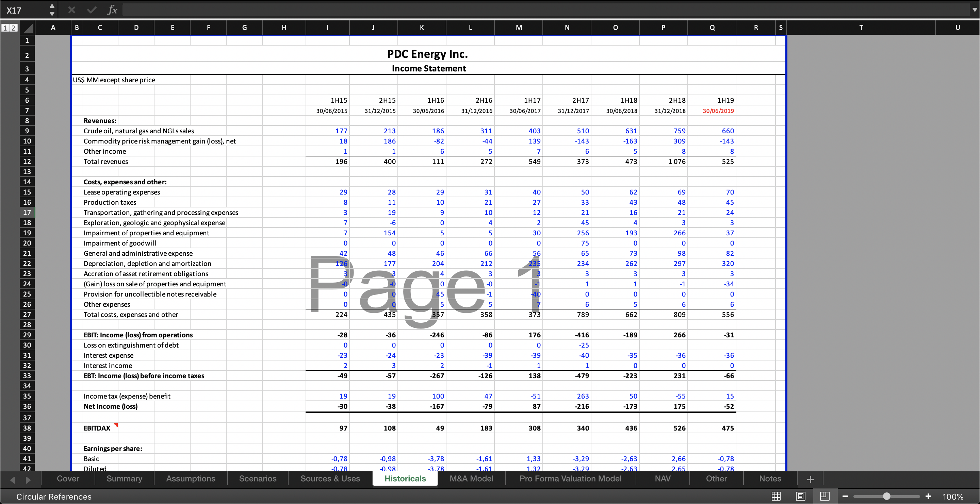Select column Q header
Image resolution: width=980 pixels, height=504 pixels.
pyautogui.click(x=712, y=28)
